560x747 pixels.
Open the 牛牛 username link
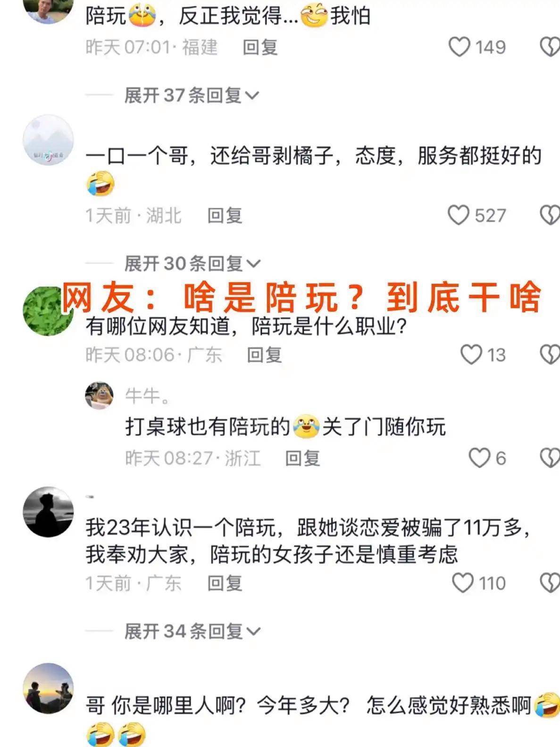pos(147,396)
